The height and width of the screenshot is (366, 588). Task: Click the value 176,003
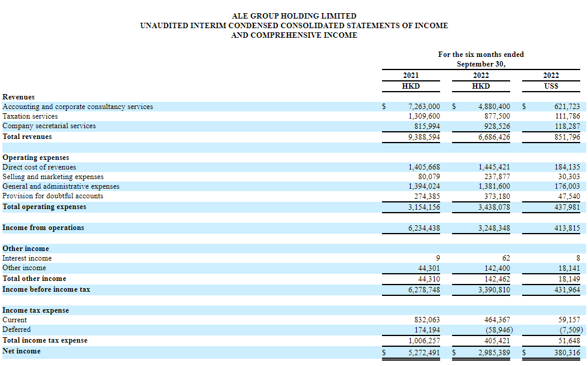pos(567,186)
